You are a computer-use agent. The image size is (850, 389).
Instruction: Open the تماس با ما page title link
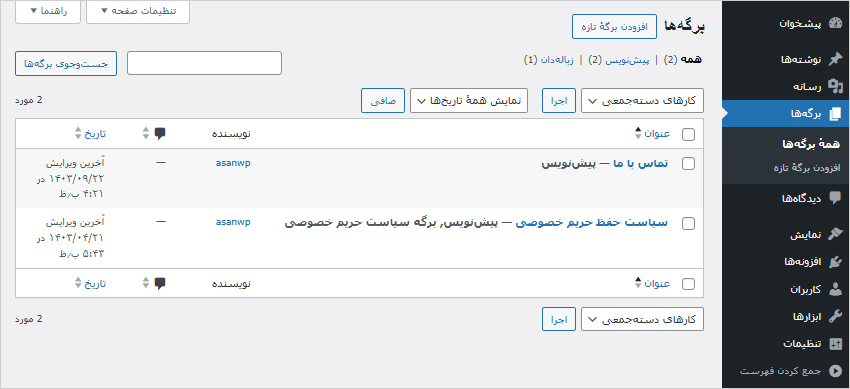[640, 164]
